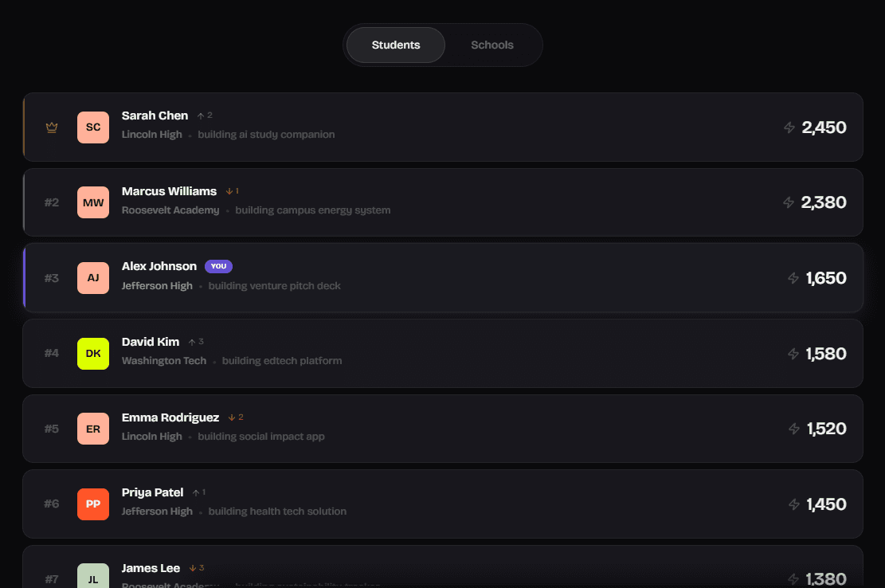Screen dimensions: 885x588
Task: Click the rank-down arrow next to Marcus Williams
Action: point(231,190)
